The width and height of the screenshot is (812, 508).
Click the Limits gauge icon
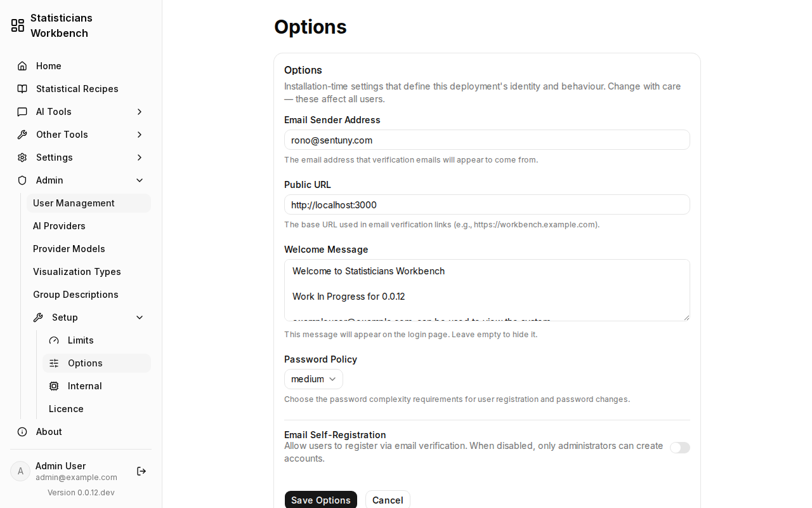pos(54,340)
